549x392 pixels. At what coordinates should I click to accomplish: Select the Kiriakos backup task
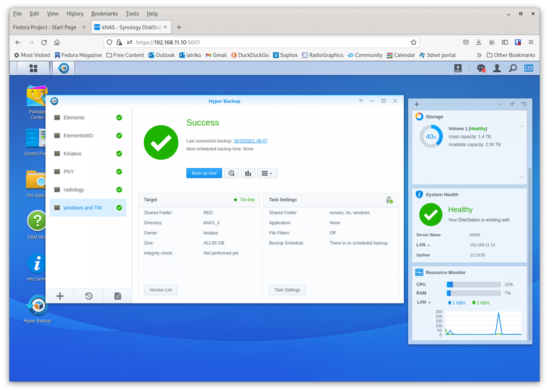tap(88, 154)
